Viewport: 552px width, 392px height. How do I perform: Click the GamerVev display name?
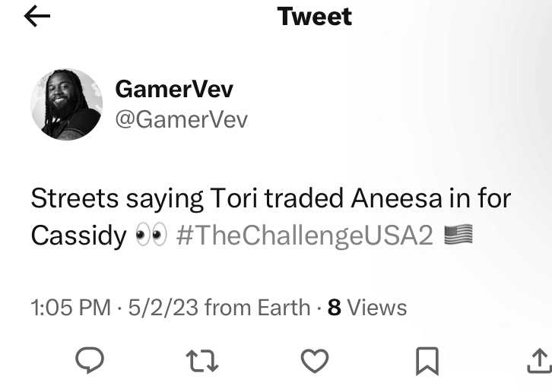click(174, 89)
